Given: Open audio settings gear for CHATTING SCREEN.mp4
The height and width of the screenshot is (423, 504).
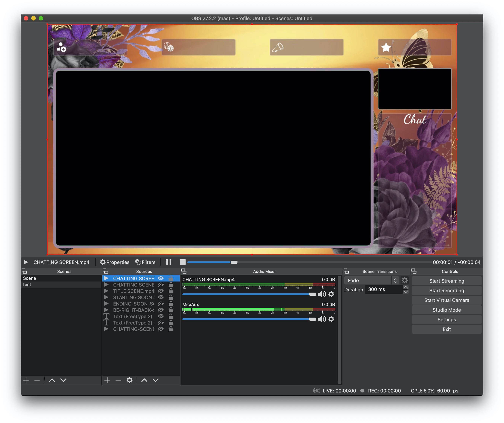Looking at the screenshot, I should (331, 294).
